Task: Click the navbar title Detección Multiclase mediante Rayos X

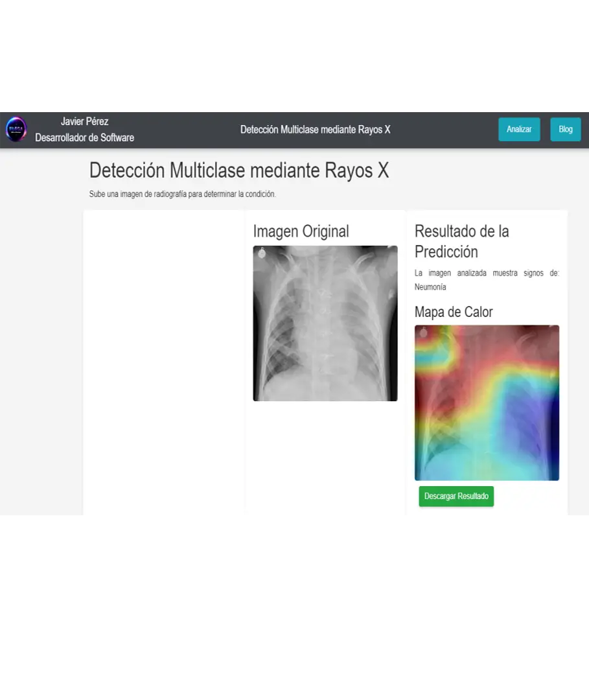Action: point(315,130)
